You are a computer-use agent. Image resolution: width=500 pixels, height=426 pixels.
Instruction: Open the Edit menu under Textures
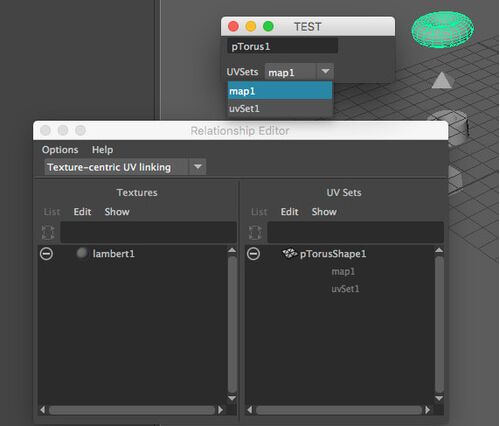tap(82, 212)
